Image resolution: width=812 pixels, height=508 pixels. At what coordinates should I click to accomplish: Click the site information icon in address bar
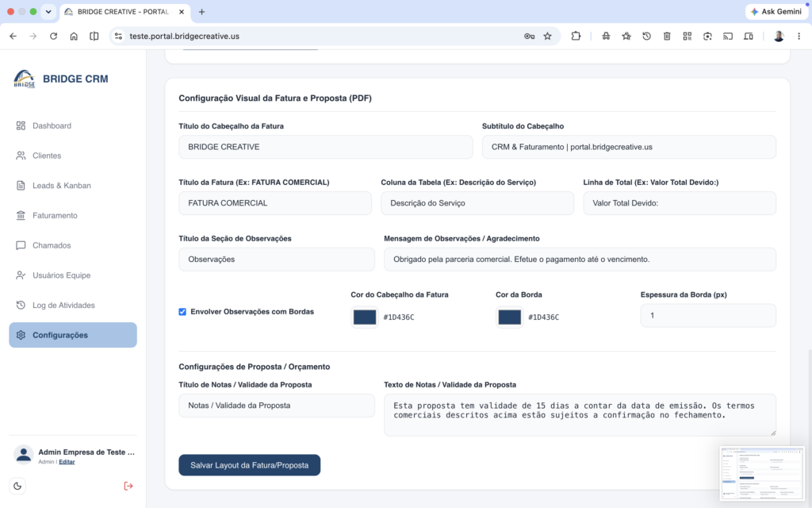click(119, 37)
